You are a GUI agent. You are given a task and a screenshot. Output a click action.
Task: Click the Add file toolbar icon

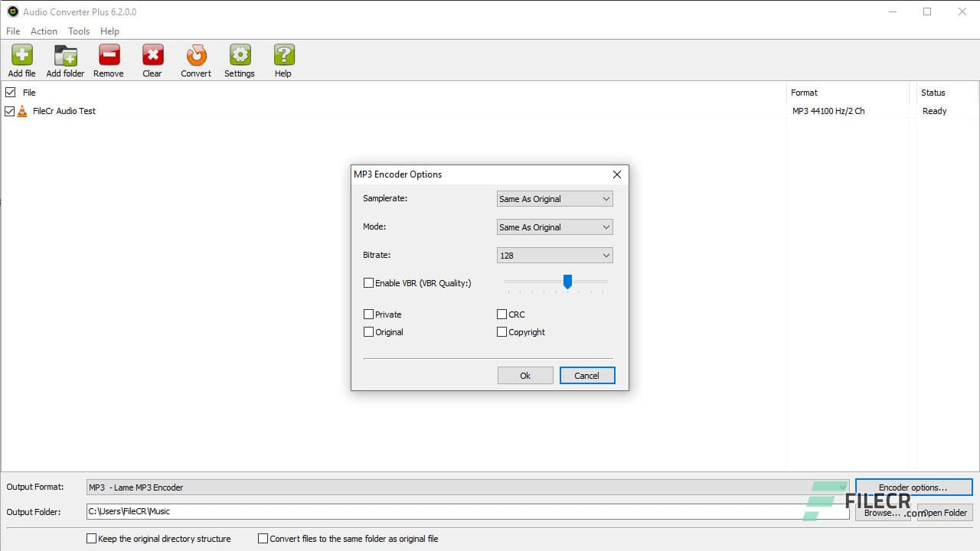[x=21, y=55]
